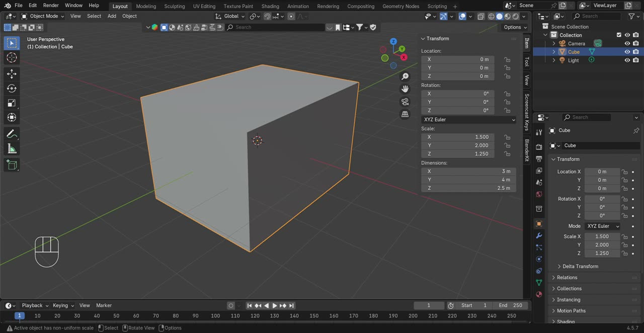Expand the Motion Paths panel
644x333 pixels.
[x=571, y=311]
